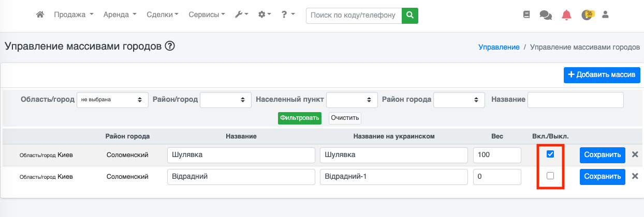Open the Продажа menu
The height and width of the screenshot is (217, 644).
pyautogui.click(x=74, y=15)
